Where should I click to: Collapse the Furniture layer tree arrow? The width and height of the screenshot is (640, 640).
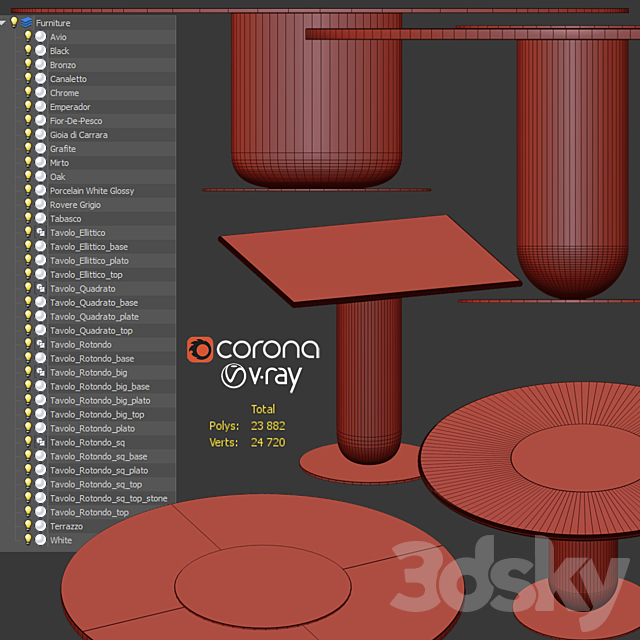coord(4,22)
